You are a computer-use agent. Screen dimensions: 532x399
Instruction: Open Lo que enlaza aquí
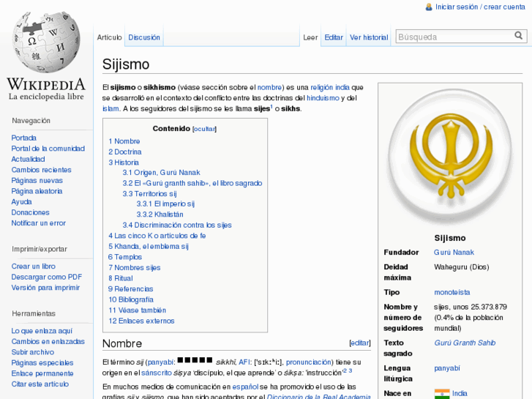[x=42, y=331]
